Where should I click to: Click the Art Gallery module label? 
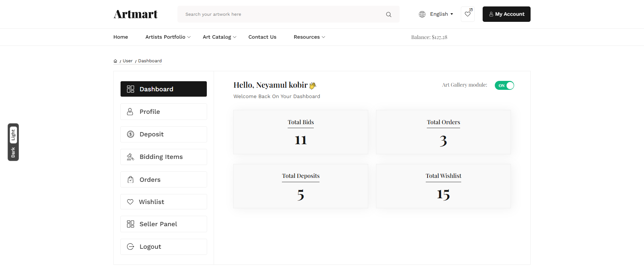(464, 85)
